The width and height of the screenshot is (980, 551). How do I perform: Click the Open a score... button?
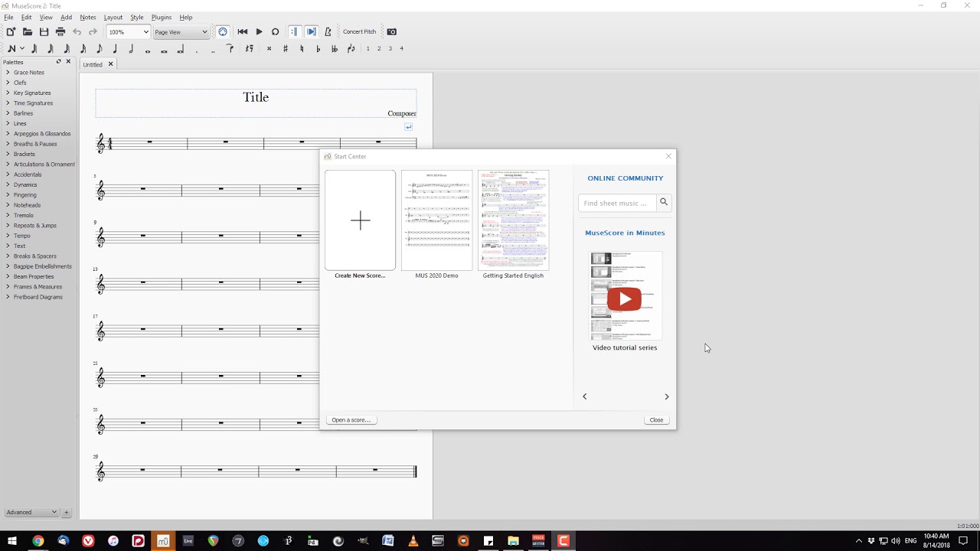point(351,420)
